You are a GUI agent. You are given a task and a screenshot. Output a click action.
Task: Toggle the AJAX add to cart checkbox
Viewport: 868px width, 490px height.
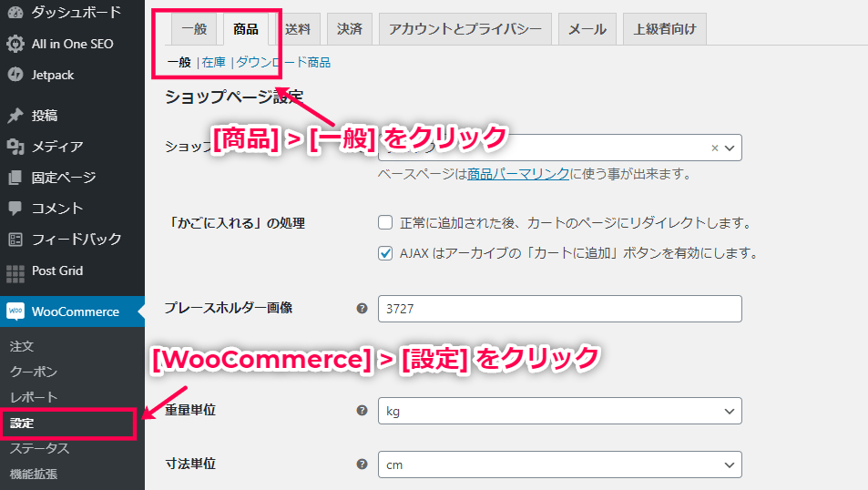pyautogui.click(x=385, y=253)
